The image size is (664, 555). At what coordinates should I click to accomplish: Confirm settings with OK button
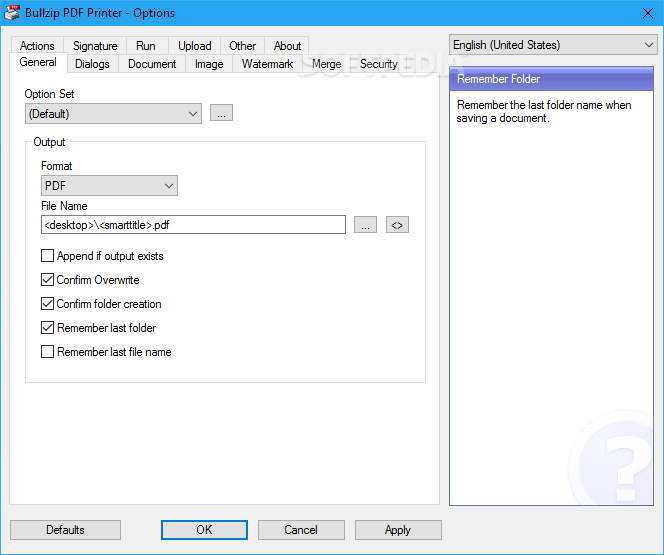[x=204, y=530]
